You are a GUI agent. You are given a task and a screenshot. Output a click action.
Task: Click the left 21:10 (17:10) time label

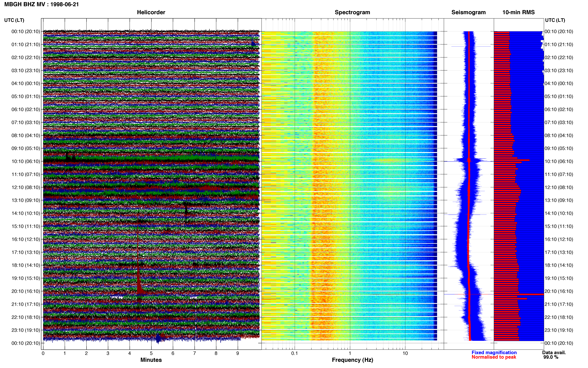click(x=26, y=304)
